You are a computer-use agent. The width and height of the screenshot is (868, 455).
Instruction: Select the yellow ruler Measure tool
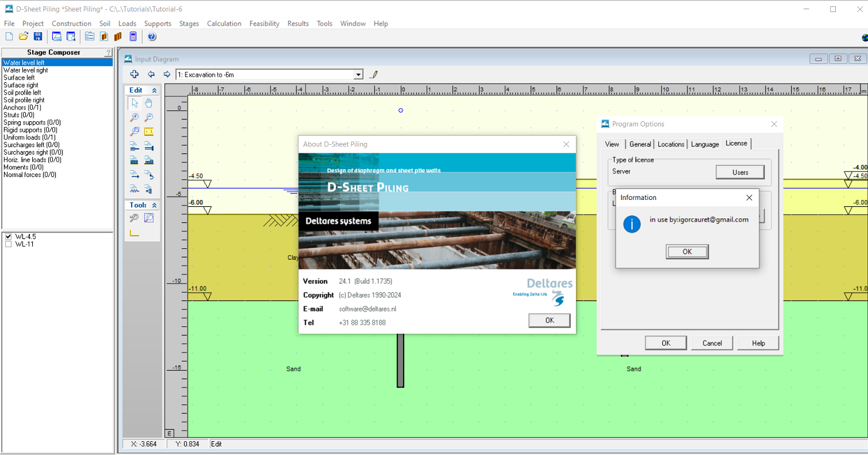(x=148, y=132)
